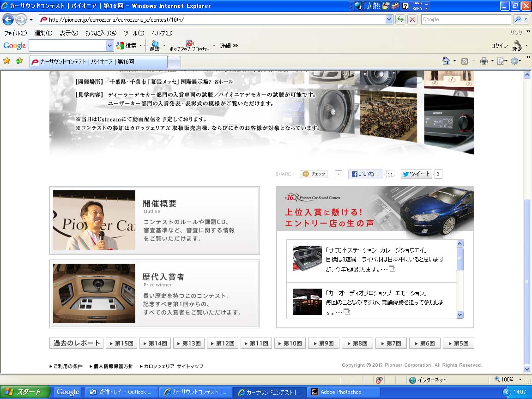
Task: Click the red Stop loading icon
Action: click(x=412, y=19)
